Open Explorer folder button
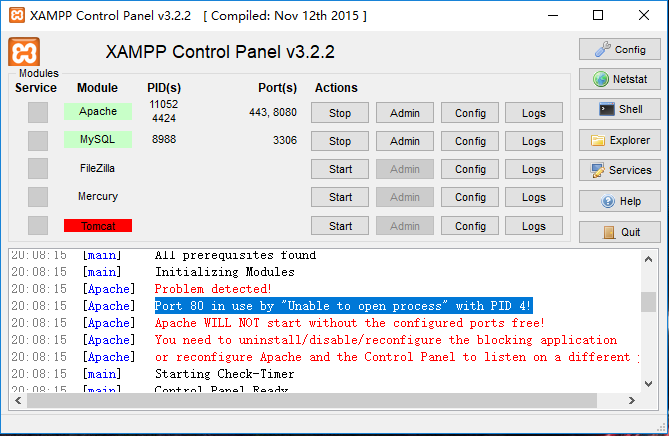 pos(620,140)
